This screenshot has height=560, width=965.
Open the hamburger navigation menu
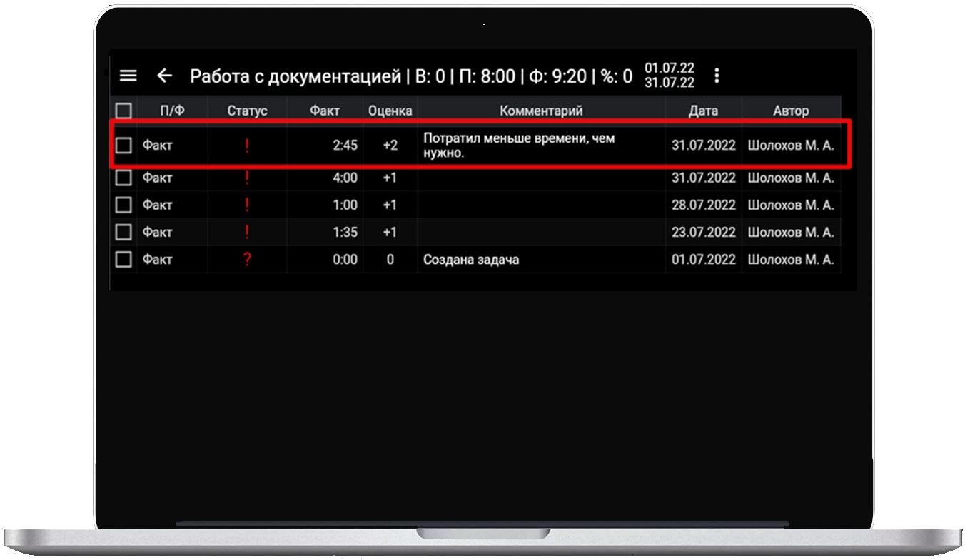(x=128, y=76)
